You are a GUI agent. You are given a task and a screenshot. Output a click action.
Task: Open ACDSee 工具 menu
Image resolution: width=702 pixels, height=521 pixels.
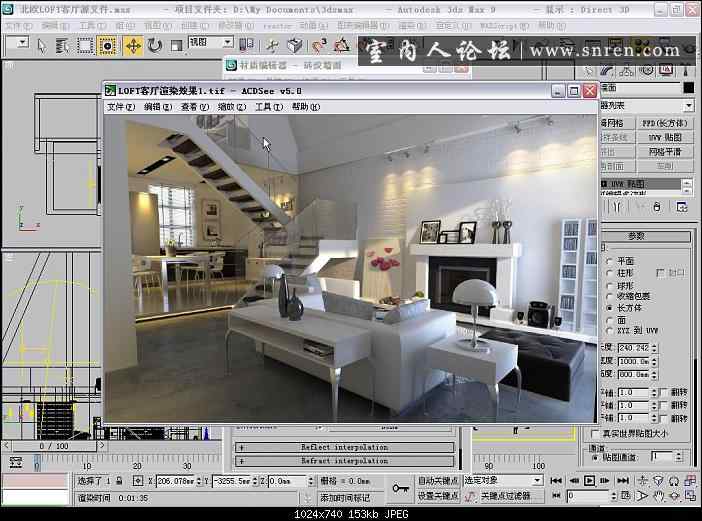[x=269, y=107]
